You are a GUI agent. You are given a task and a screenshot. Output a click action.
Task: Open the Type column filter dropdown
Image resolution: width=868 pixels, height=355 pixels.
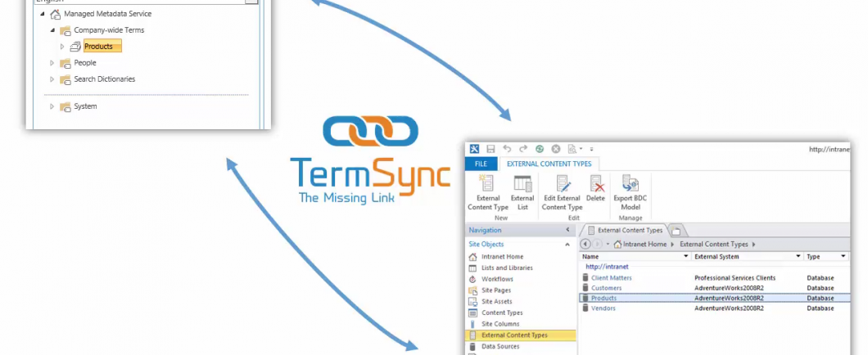click(843, 257)
